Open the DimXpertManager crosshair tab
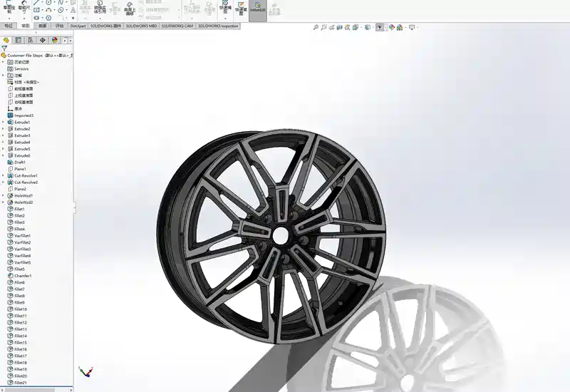Screen dimensions: 570x392 pos(41,40)
